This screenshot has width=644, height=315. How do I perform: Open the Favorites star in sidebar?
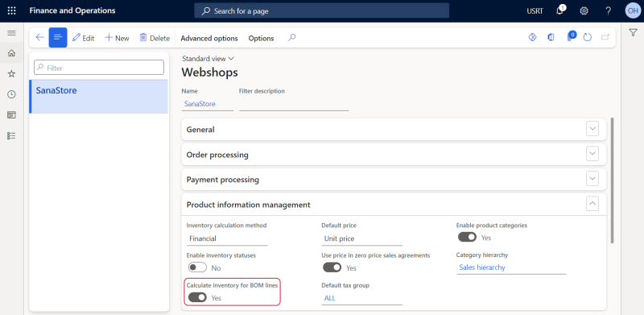point(11,73)
